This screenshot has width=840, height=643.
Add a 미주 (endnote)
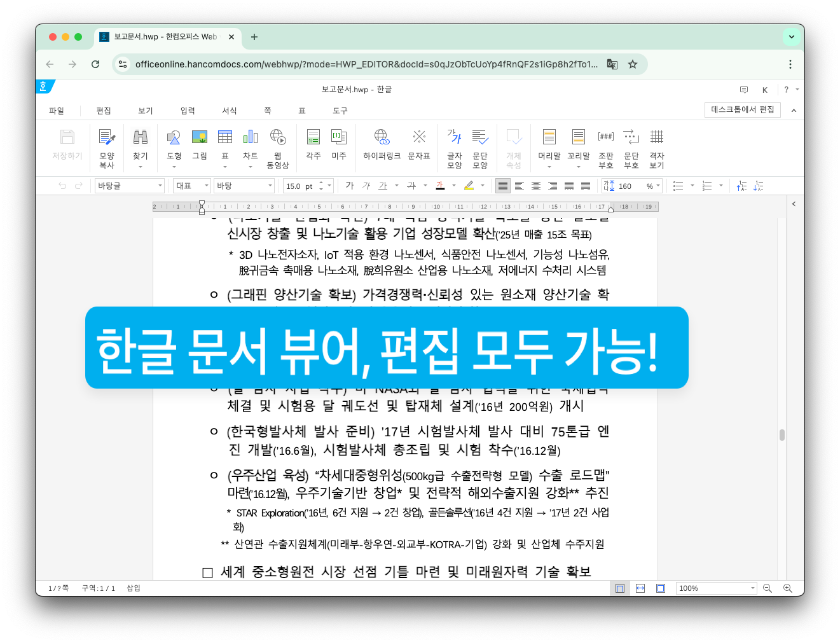[339, 144]
